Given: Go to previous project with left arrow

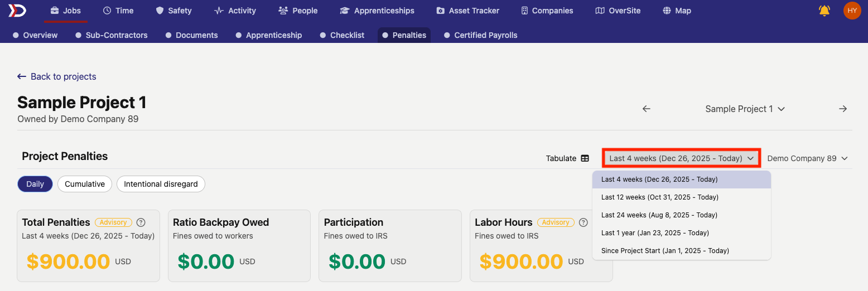Looking at the screenshot, I should [x=647, y=109].
